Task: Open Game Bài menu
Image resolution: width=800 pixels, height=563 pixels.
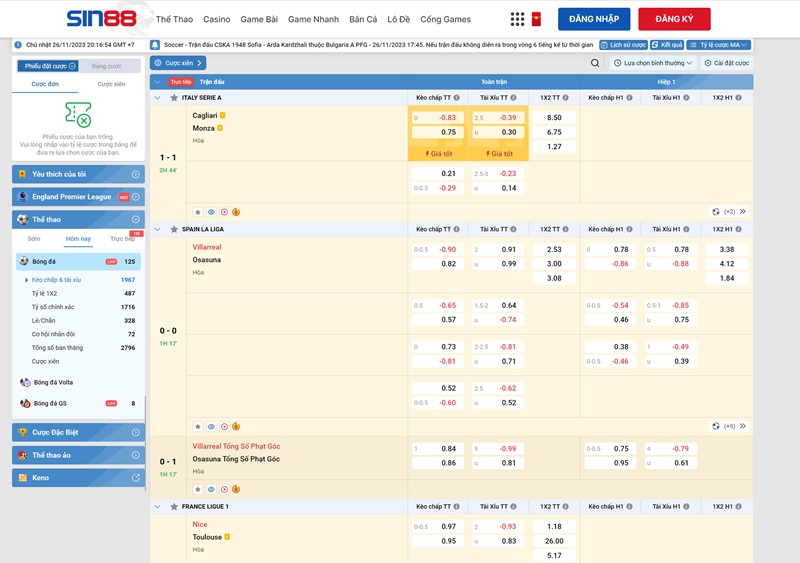Action: click(x=259, y=19)
